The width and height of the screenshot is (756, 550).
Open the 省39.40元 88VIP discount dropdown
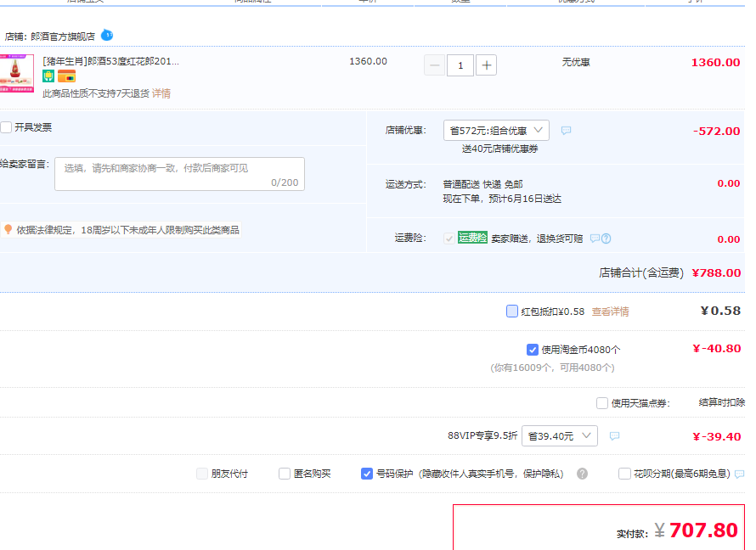point(560,436)
